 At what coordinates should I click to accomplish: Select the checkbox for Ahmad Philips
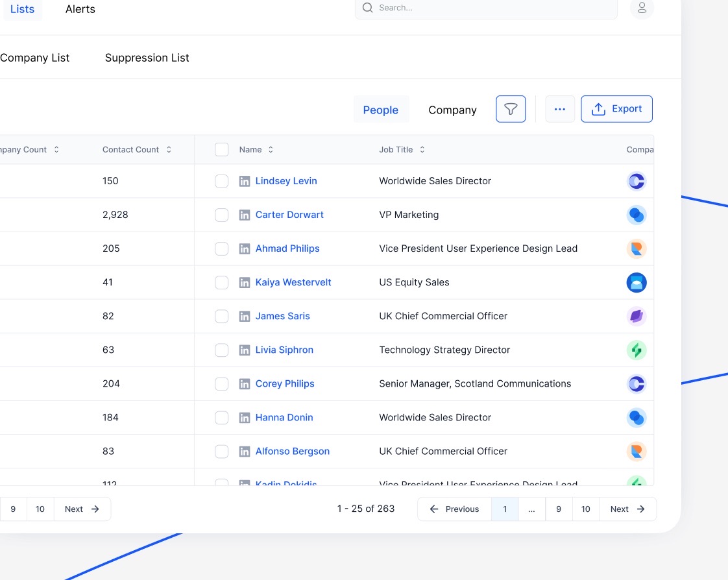221,249
